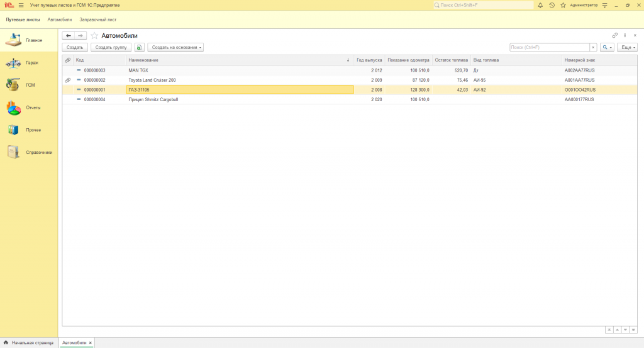Open the Еще menu dropdown
This screenshot has width=644, height=348.
click(x=627, y=47)
